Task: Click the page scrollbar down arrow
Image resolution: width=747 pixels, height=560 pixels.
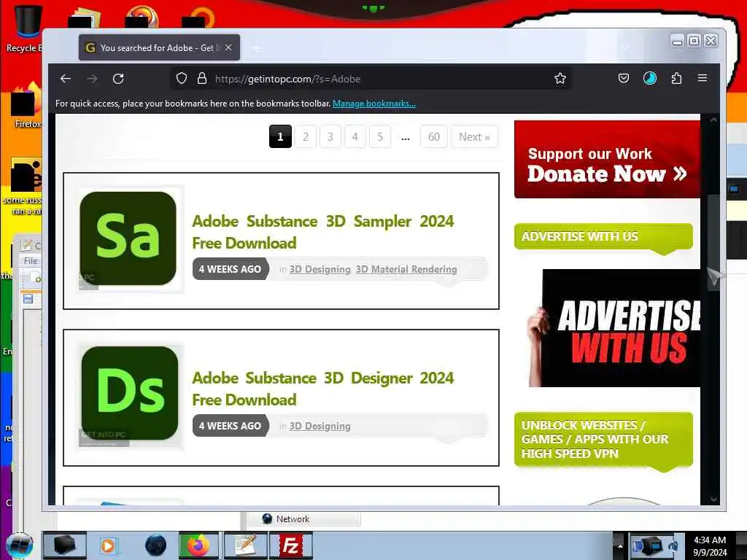Action: click(x=713, y=499)
